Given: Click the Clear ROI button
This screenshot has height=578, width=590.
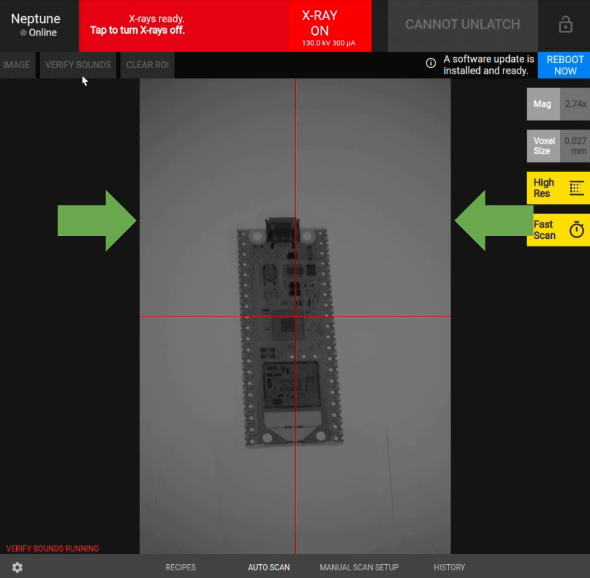Looking at the screenshot, I should click(147, 65).
